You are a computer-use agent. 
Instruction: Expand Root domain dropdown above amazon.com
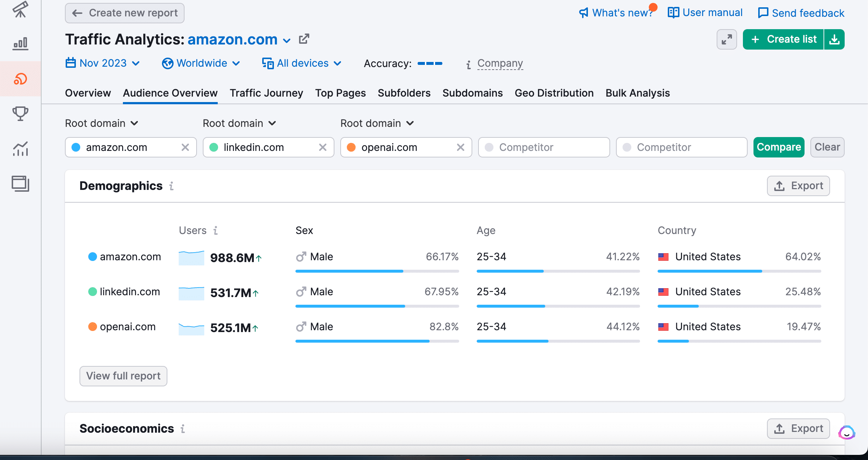pos(102,123)
